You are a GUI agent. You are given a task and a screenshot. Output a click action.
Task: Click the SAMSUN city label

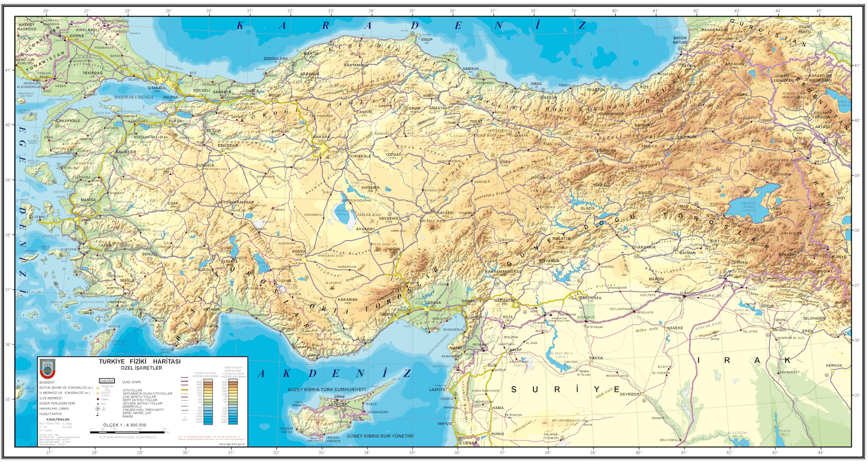[x=471, y=69]
